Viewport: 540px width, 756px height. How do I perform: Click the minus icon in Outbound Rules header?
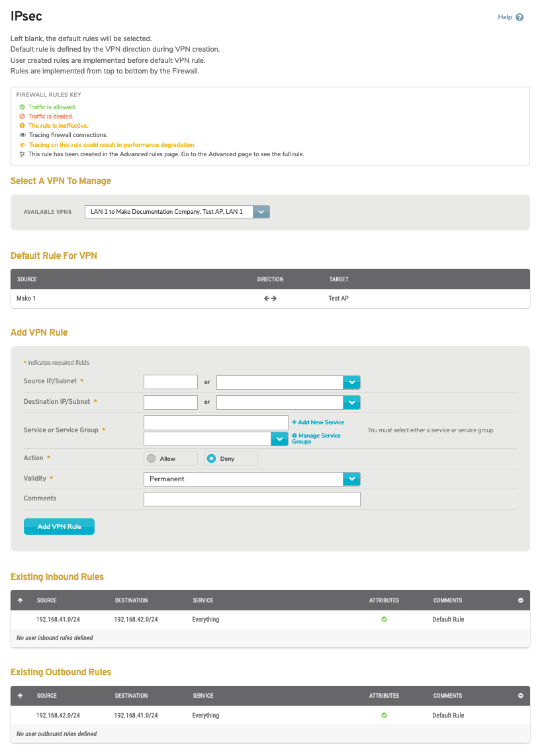point(520,696)
